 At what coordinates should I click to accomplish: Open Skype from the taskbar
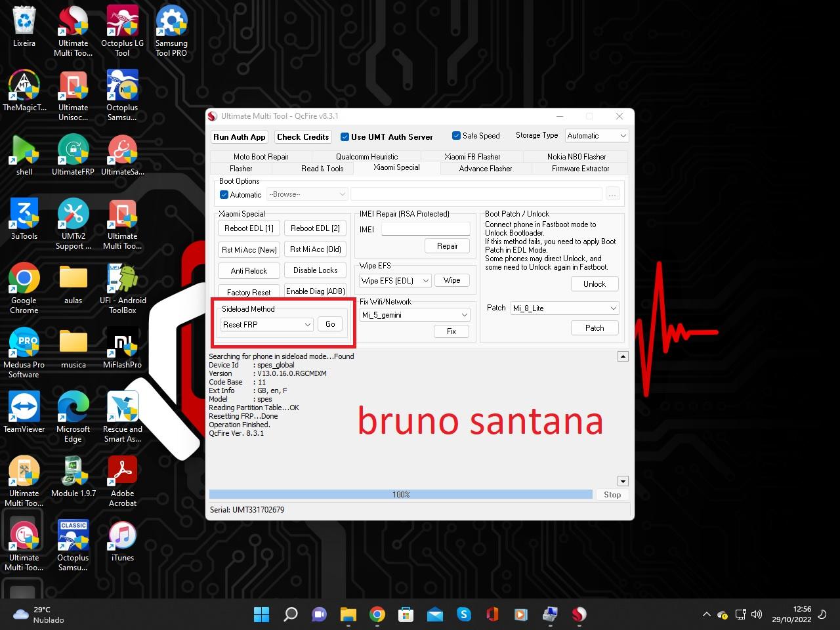pos(464,614)
